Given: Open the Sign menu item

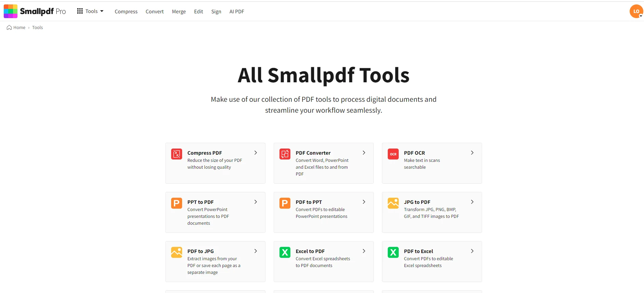Looking at the screenshot, I should pos(216,12).
